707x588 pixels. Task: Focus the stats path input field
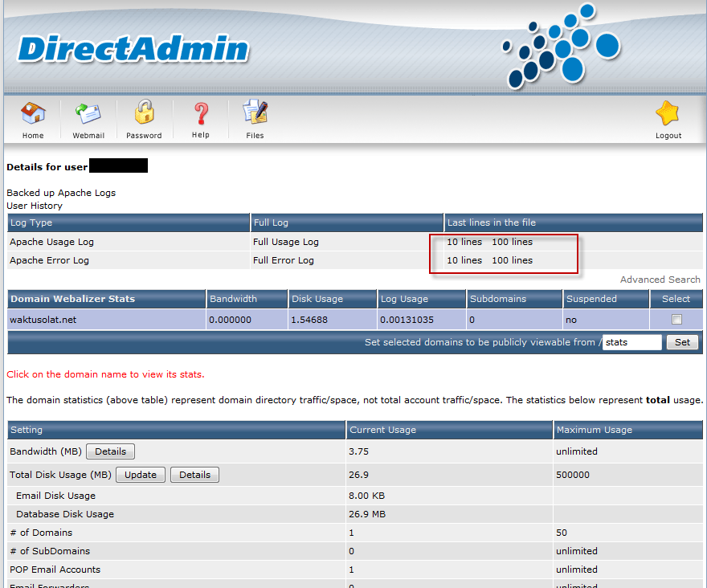(x=631, y=342)
